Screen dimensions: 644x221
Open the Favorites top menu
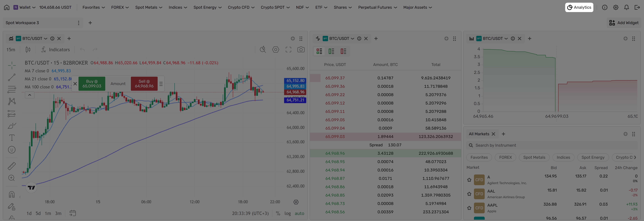94,7
